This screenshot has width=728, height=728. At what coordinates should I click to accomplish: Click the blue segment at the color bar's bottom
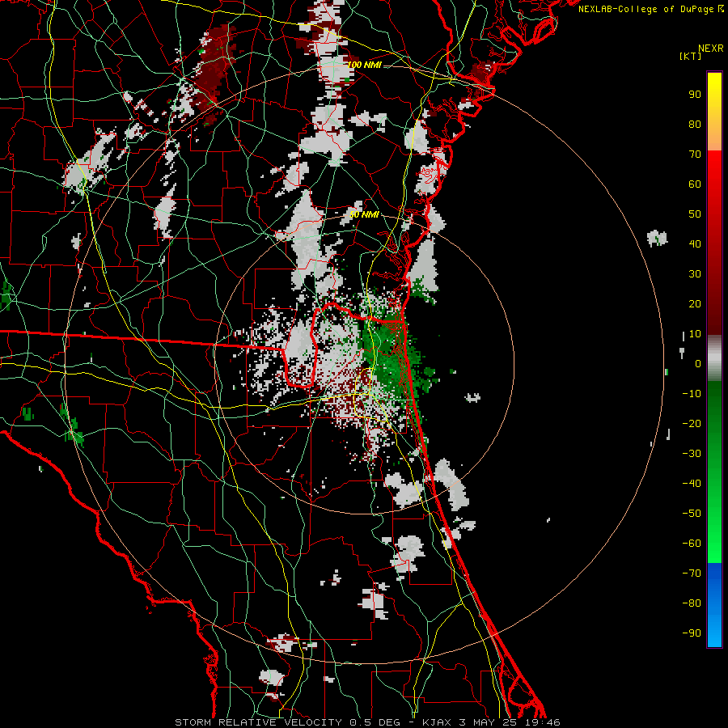point(714,605)
